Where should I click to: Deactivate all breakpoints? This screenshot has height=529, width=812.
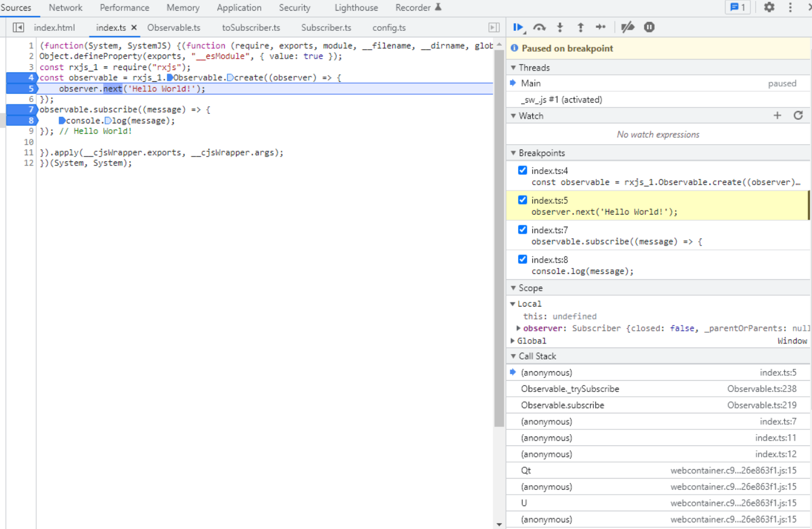(628, 27)
